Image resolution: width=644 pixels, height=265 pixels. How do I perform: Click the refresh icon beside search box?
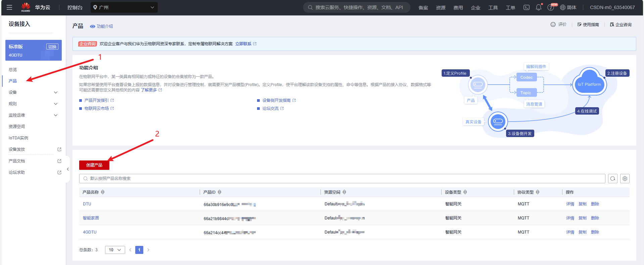click(613, 179)
